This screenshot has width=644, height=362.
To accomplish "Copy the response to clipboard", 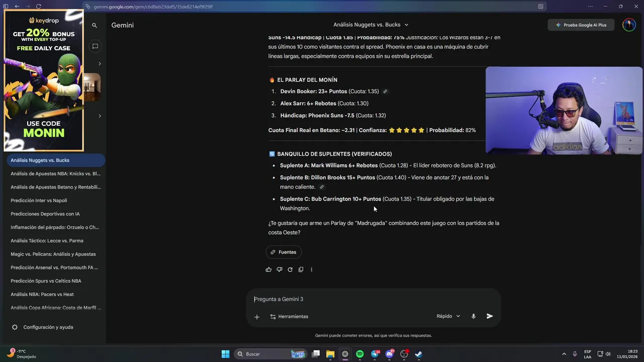I will pyautogui.click(x=301, y=269).
